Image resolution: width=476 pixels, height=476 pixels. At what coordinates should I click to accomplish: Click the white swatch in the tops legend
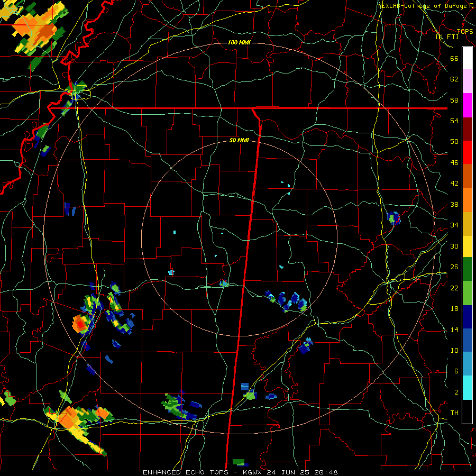pos(467,58)
